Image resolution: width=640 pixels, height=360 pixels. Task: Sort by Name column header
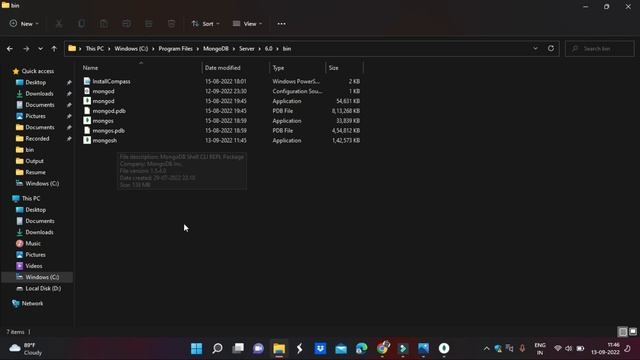coord(90,68)
